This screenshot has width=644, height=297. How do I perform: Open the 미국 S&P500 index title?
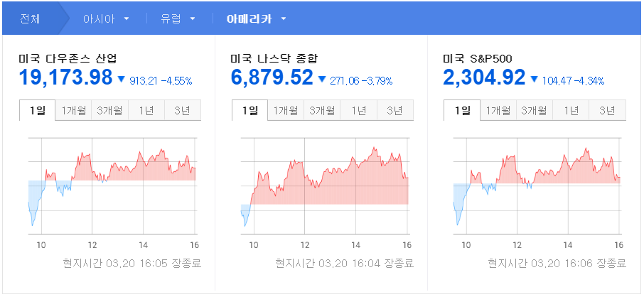478,59
